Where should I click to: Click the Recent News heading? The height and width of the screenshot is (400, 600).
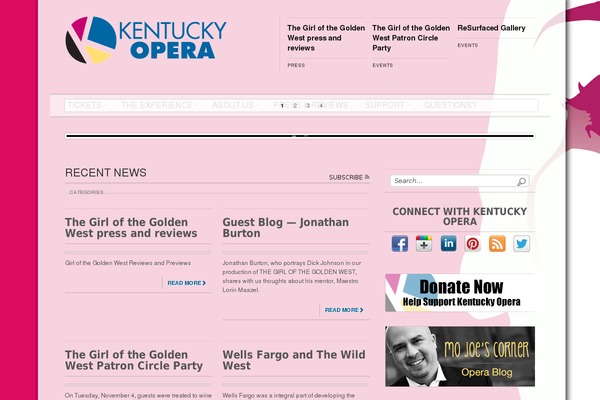click(106, 173)
